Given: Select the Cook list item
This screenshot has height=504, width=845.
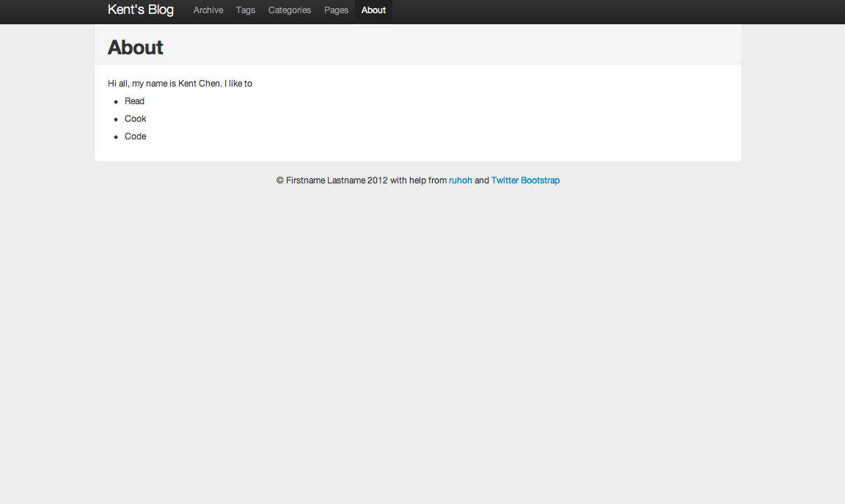Looking at the screenshot, I should point(135,119).
